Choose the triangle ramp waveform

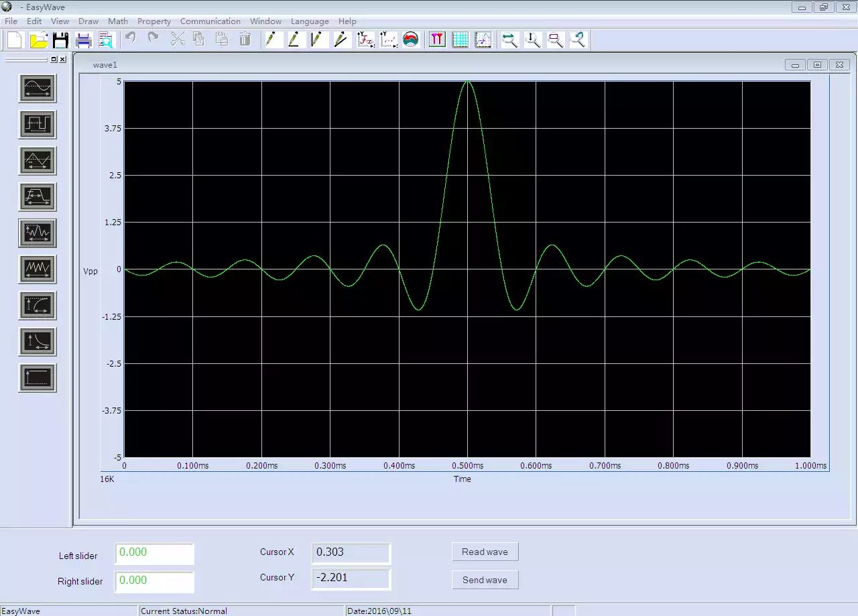pyautogui.click(x=38, y=161)
